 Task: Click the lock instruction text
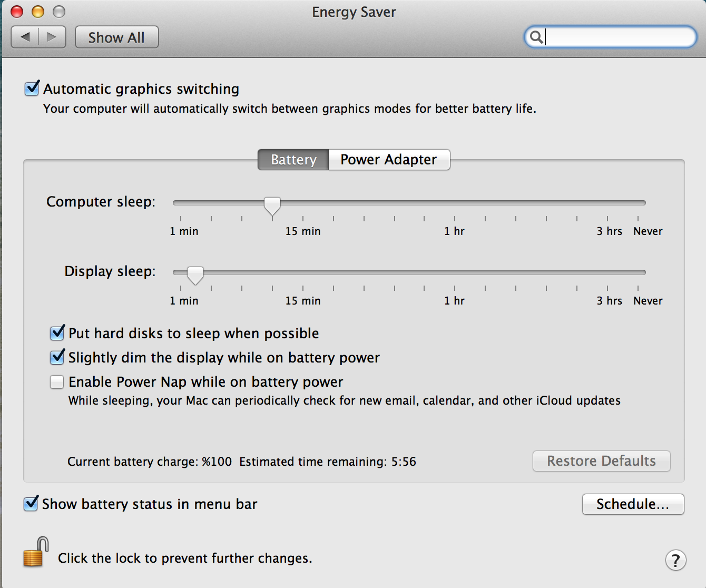[185, 558]
